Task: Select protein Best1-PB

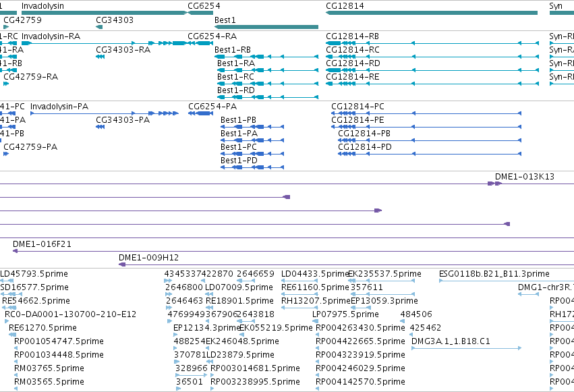Action: point(252,127)
